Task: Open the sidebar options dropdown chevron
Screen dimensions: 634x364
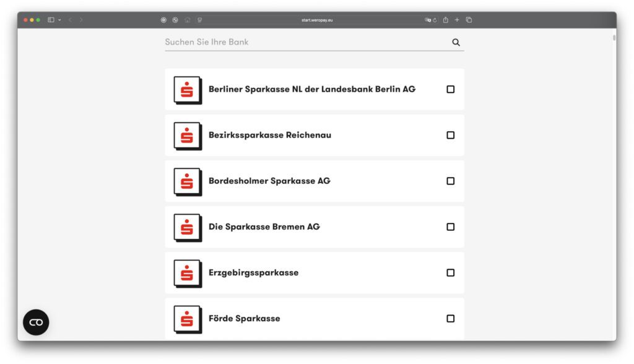Action: pos(59,19)
